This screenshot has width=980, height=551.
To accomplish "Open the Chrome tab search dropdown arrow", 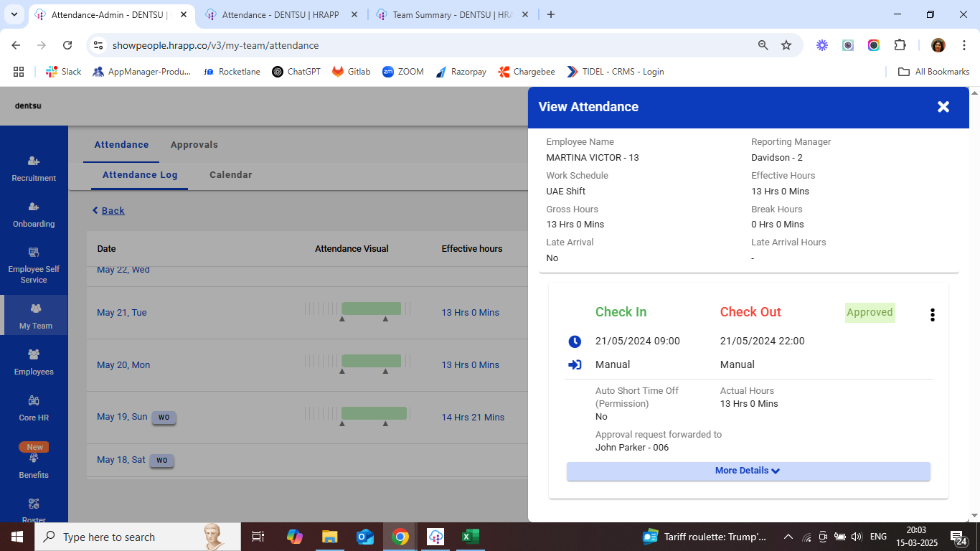I will pyautogui.click(x=15, y=14).
